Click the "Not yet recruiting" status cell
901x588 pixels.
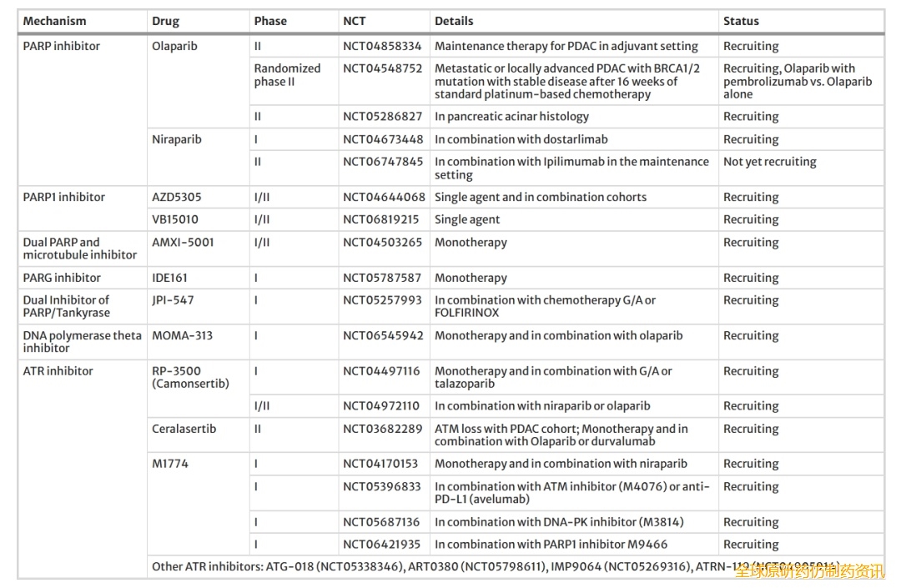pos(769,162)
